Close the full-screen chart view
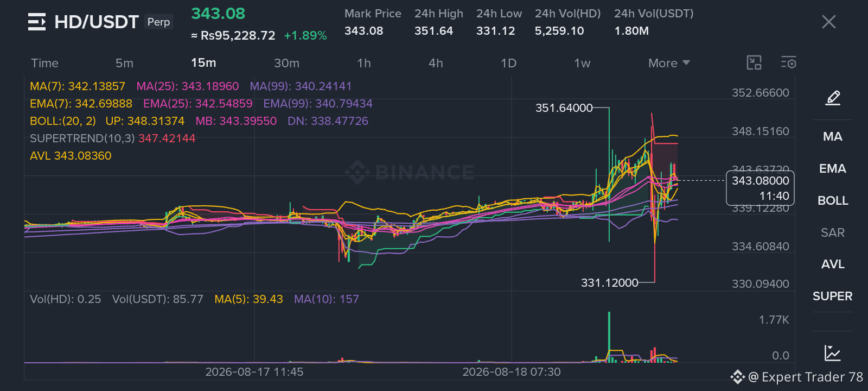The width and height of the screenshot is (868, 391). (x=828, y=22)
